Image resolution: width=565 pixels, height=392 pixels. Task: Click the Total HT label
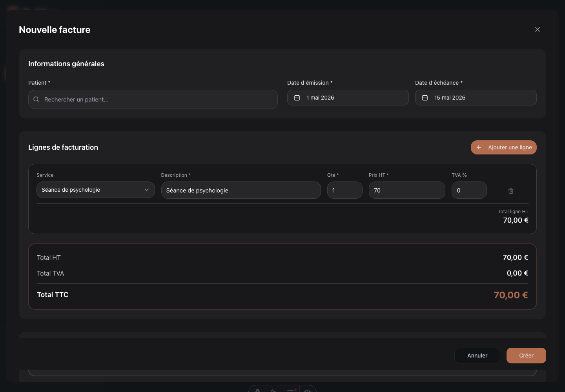[49, 258]
